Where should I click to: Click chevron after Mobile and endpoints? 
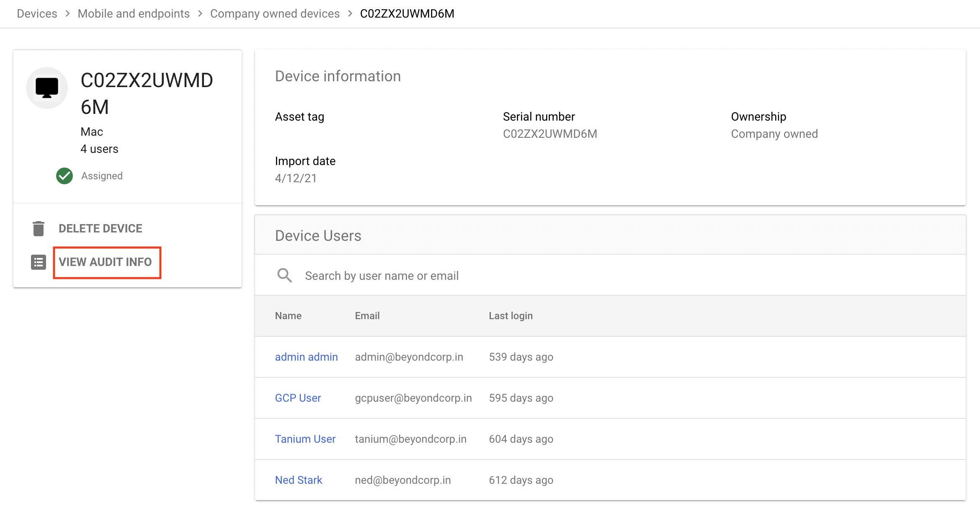tap(200, 14)
